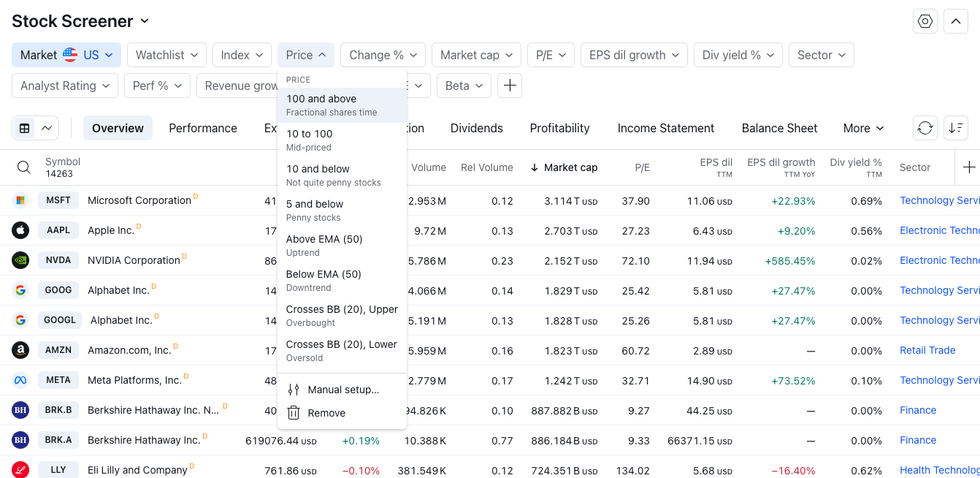Open the Change % filter
Screen dimensions: 980x478
point(383,55)
